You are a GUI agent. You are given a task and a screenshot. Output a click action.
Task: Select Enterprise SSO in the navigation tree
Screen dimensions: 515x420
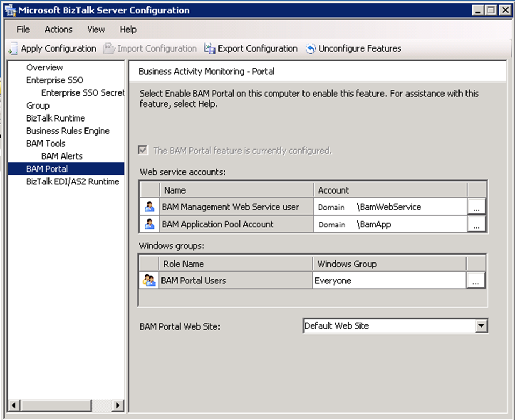pos(55,80)
